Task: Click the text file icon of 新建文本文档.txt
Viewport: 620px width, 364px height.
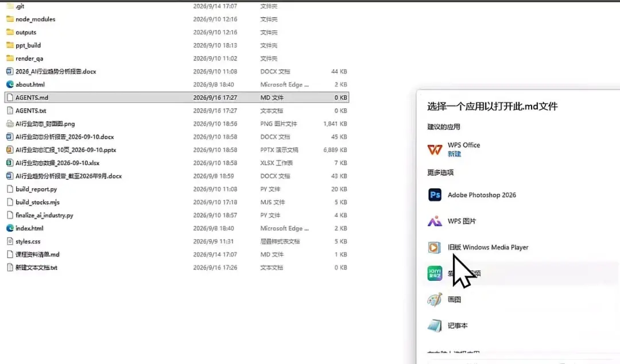Action: coord(10,267)
